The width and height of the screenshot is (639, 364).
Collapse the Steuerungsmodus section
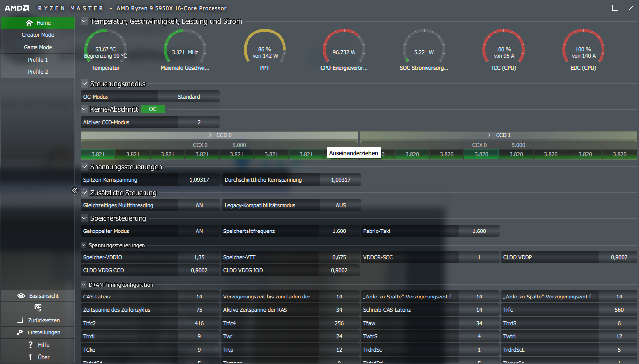[x=84, y=84]
